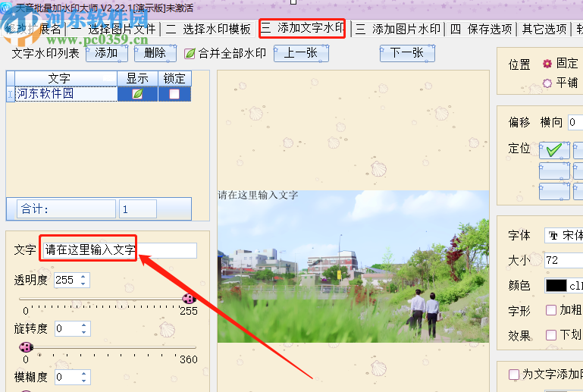Image resolution: width=583 pixels, height=392 pixels.
Task: Go to previous image with 上一张
Action: (x=301, y=53)
